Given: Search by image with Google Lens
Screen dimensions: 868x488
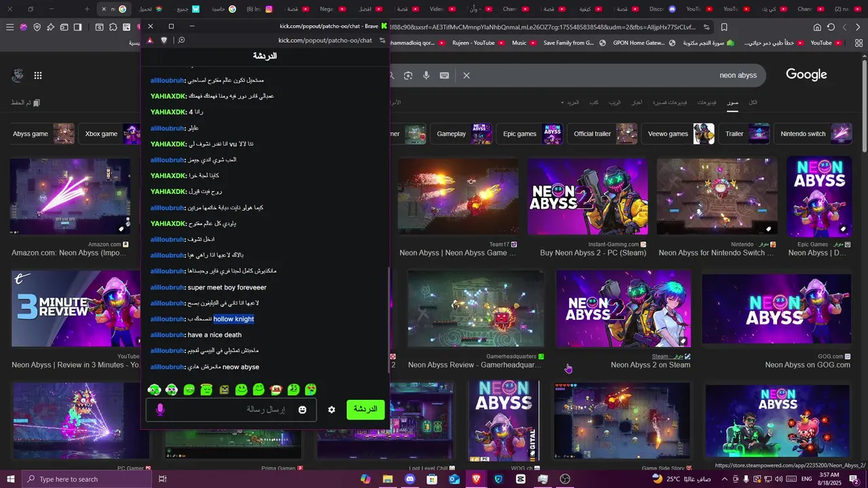Looking at the screenshot, I should 408,75.
